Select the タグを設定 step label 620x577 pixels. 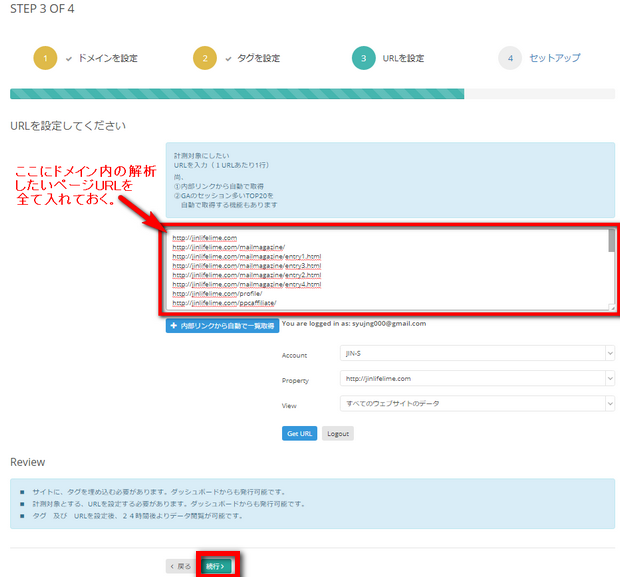click(257, 58)
